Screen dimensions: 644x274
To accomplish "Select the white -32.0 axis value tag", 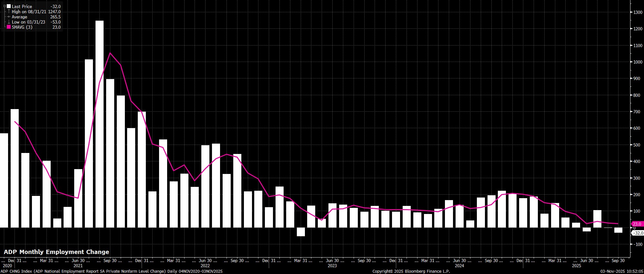I will (x=637, y=233).
